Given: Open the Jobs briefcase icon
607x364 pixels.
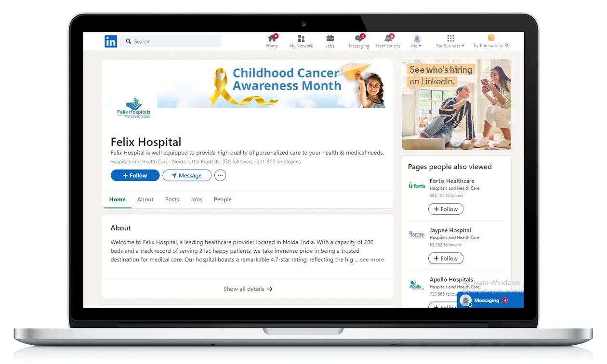Looking at the screenshot, I should click(330, 39).
